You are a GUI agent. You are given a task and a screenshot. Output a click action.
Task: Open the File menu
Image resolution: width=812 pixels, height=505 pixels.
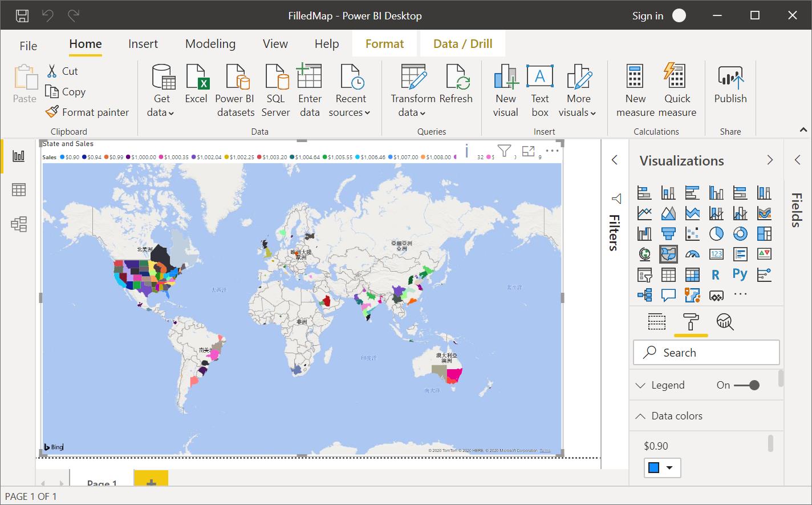[29, 46]
